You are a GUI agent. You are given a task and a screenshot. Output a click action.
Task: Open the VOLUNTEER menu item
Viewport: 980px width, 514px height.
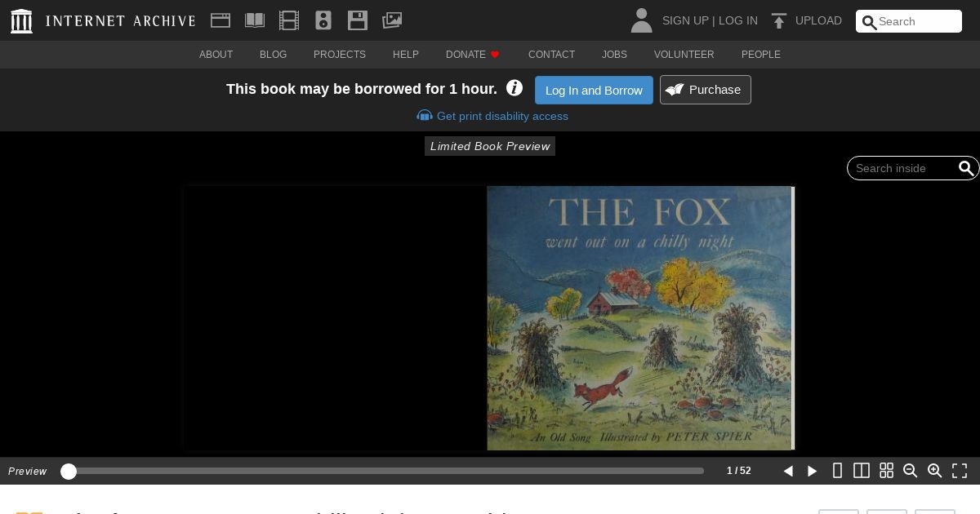684,55
